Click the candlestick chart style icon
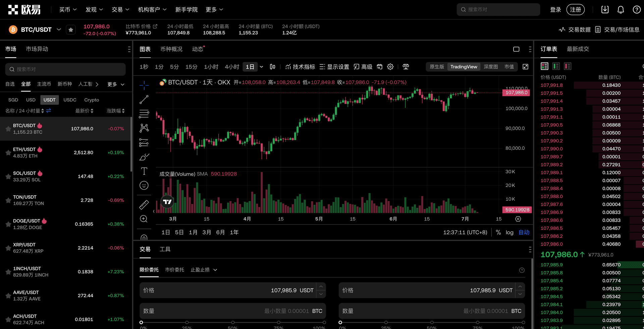Viewport: 644px width, 329px height. click(x=272, y=67)
